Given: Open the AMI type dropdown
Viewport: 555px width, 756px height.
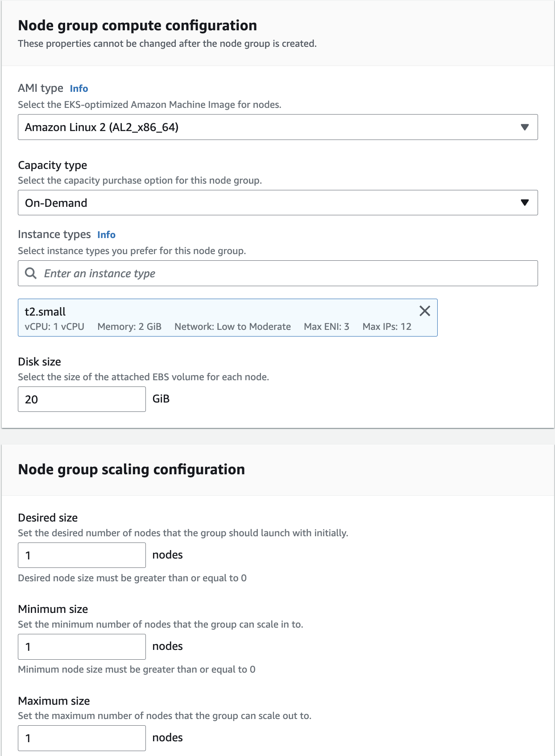Looking at the screenshot, I should (277, 127).
